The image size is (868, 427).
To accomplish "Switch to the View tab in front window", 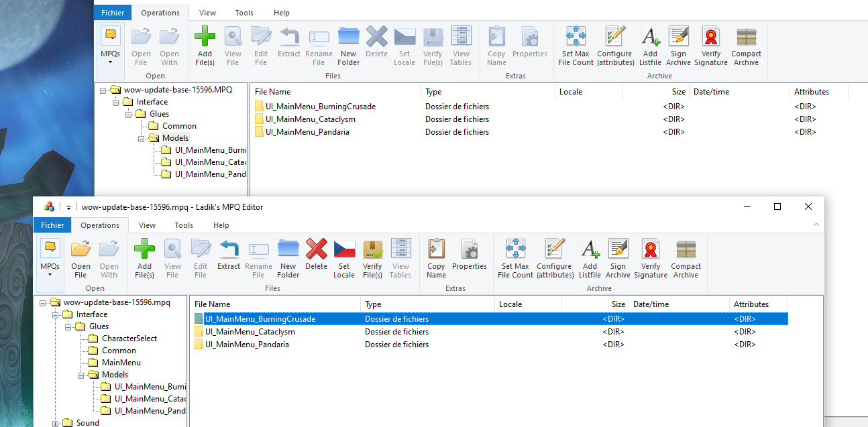I will tap(147, 225).
